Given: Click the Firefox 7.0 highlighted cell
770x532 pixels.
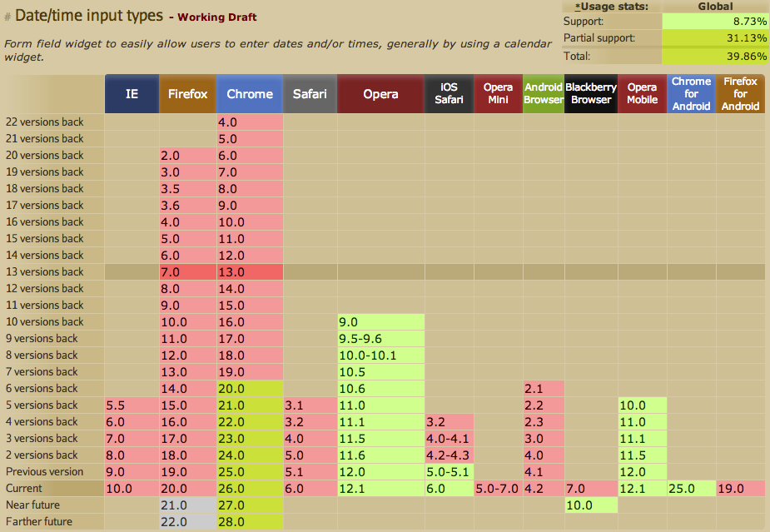Looking at the screenshot, I should [187, 272].
